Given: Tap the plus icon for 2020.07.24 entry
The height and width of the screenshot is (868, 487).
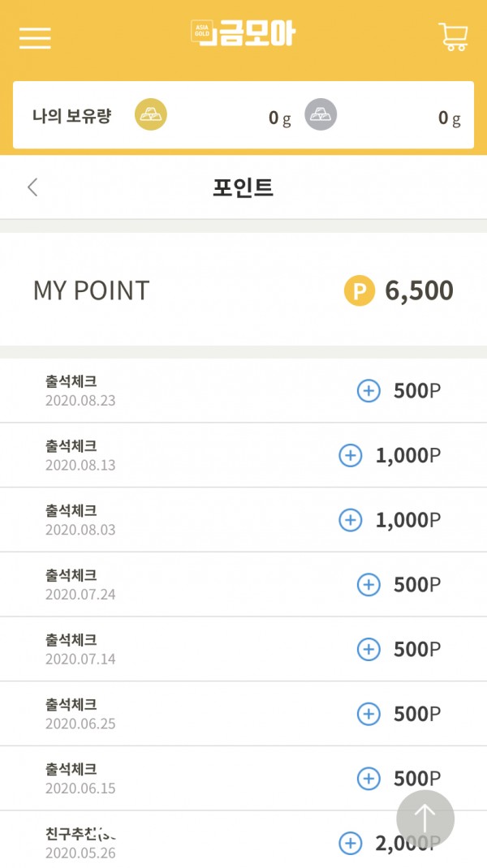Looking at the screenshot, I should [368, 585].
